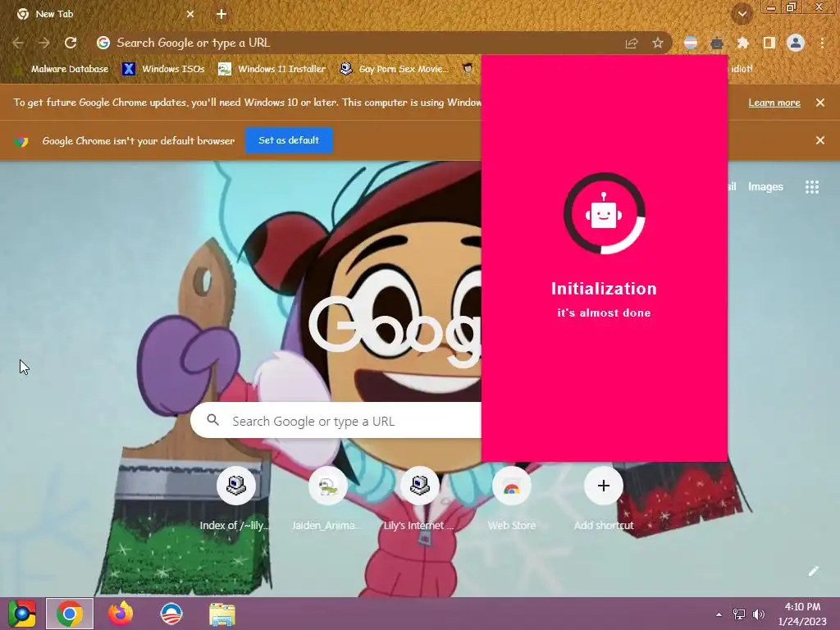The width and height of the screenshot is (840, 630).
Task: Open File Explorer from the taskbar
Action: pyautogui.click(x=221, y=614)
